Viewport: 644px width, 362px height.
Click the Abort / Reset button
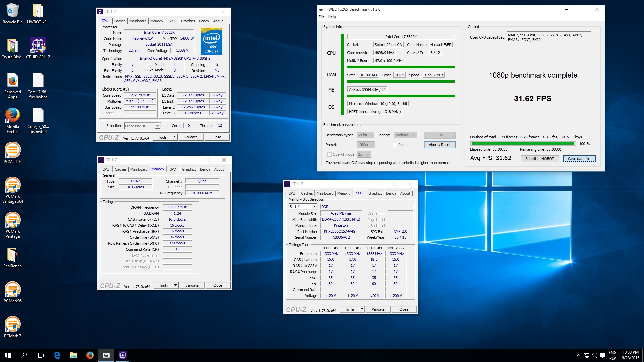(439, 145)
